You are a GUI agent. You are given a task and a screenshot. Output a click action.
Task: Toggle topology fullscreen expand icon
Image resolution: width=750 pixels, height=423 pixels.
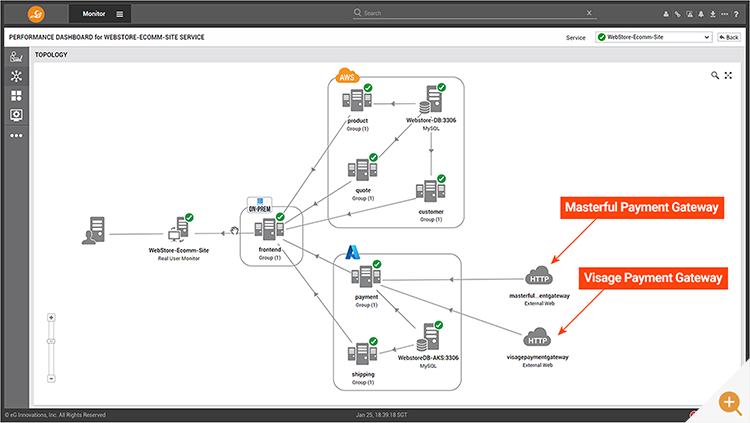click(728, 75)
